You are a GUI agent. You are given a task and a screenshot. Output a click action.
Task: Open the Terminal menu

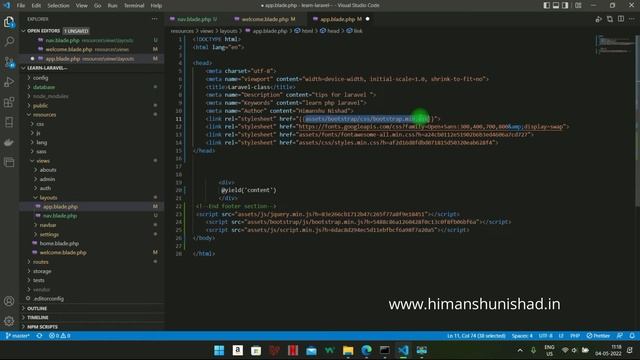(134, 6)
